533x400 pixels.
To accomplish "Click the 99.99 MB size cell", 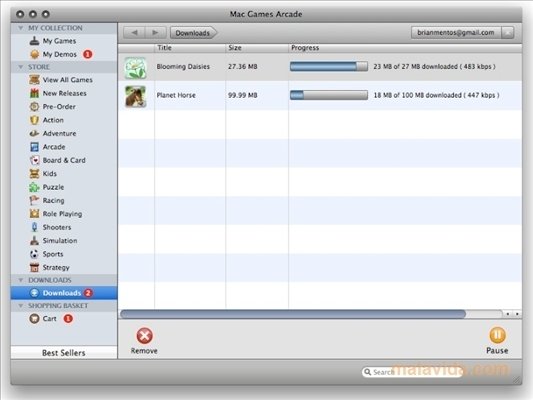I will point(243,95).
